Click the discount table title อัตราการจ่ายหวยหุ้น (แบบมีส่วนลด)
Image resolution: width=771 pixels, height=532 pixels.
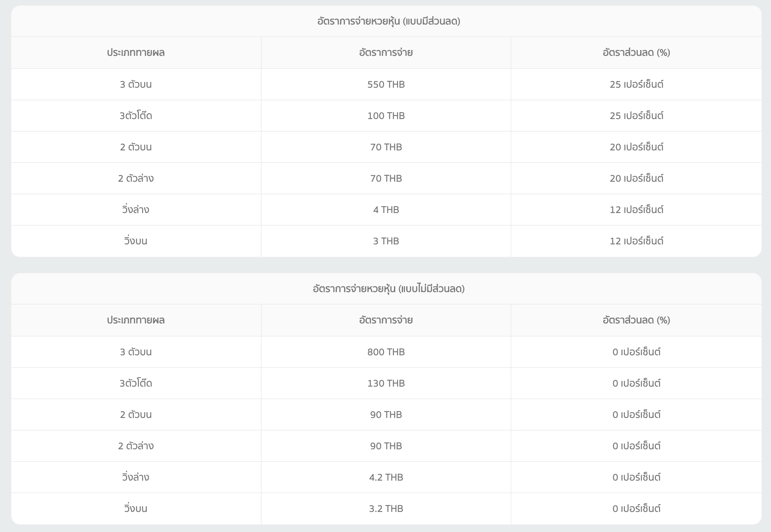click(388, 21)
